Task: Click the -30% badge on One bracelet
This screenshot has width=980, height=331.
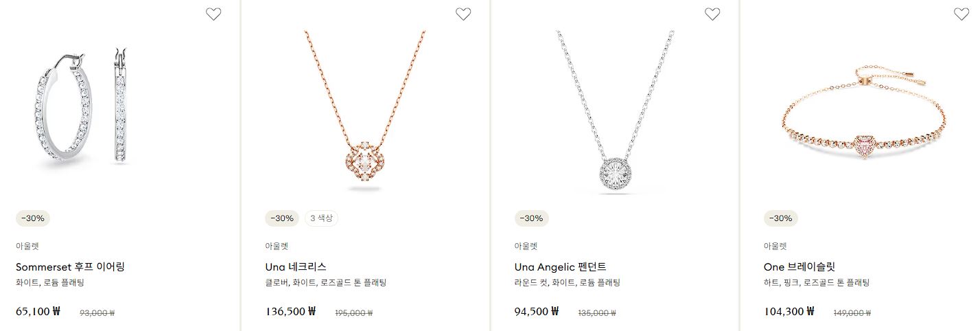Action: [x=781, y=218]
